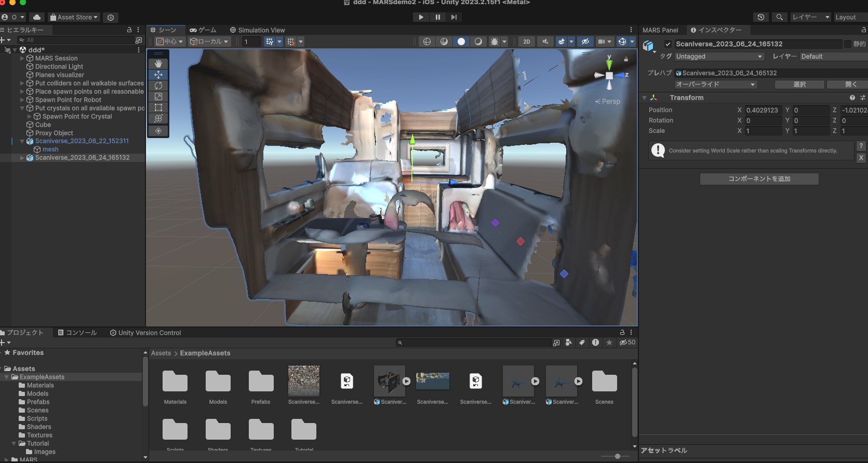This screenshot has height=463, width=868.
Task: Click the Position X value field
Action: click(x=764, y=110)
